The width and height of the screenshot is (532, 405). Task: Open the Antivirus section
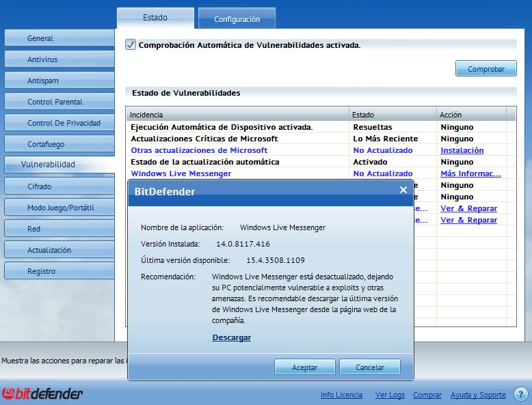[59, 59]
